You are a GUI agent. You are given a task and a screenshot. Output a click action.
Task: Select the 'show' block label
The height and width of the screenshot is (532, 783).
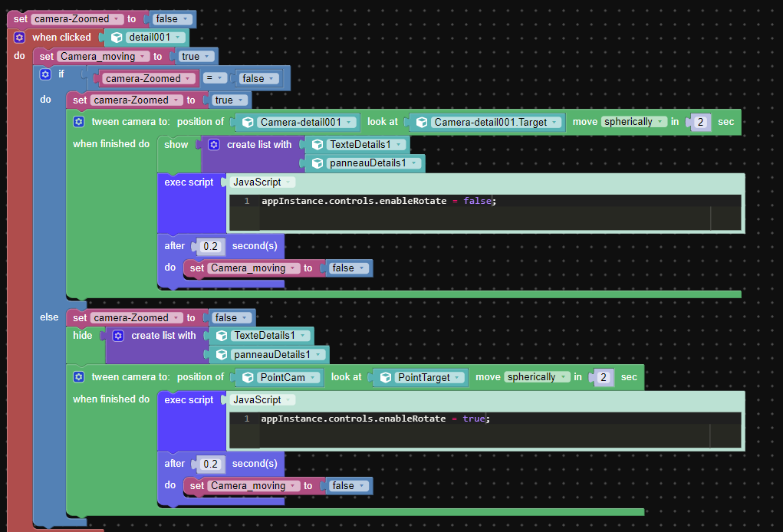pos(176,145)
